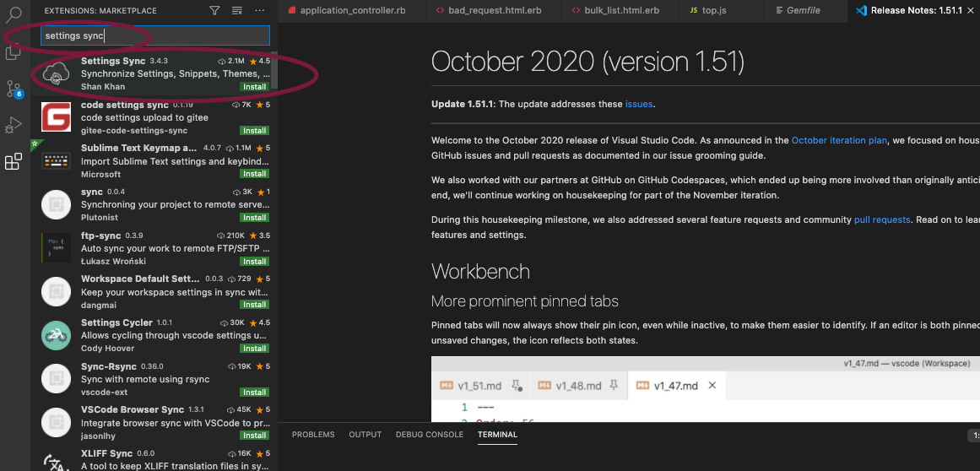The image size is (980, 471).
Task: Open the issues link in update note
Action: coord(639,104)
